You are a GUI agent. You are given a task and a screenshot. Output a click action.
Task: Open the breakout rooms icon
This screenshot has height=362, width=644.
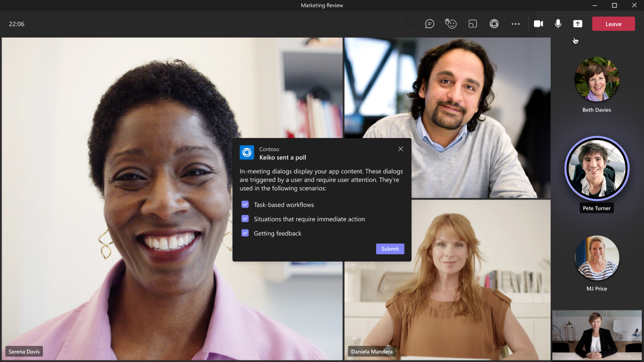(x=472, y=24)
